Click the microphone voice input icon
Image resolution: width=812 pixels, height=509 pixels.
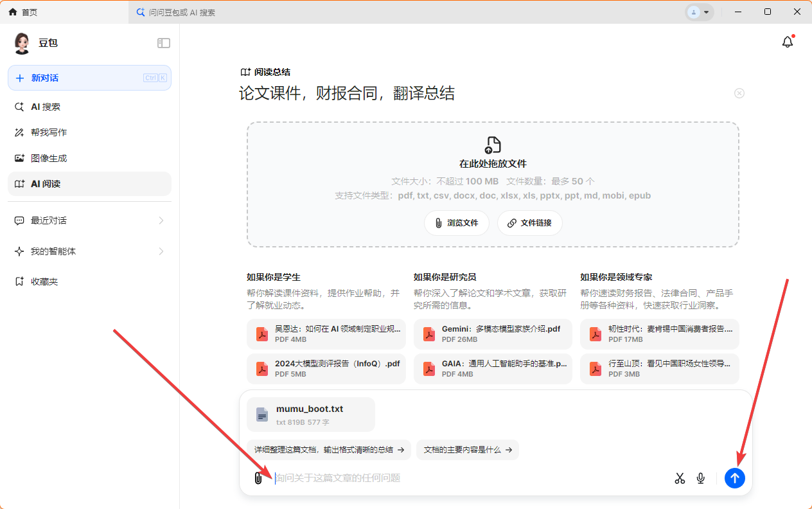(x=701, y=478)
